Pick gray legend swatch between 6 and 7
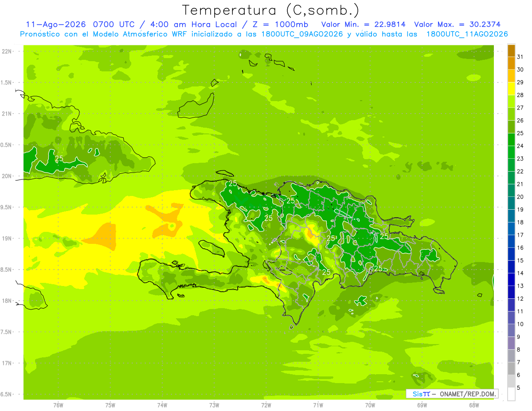 (511, 368)
